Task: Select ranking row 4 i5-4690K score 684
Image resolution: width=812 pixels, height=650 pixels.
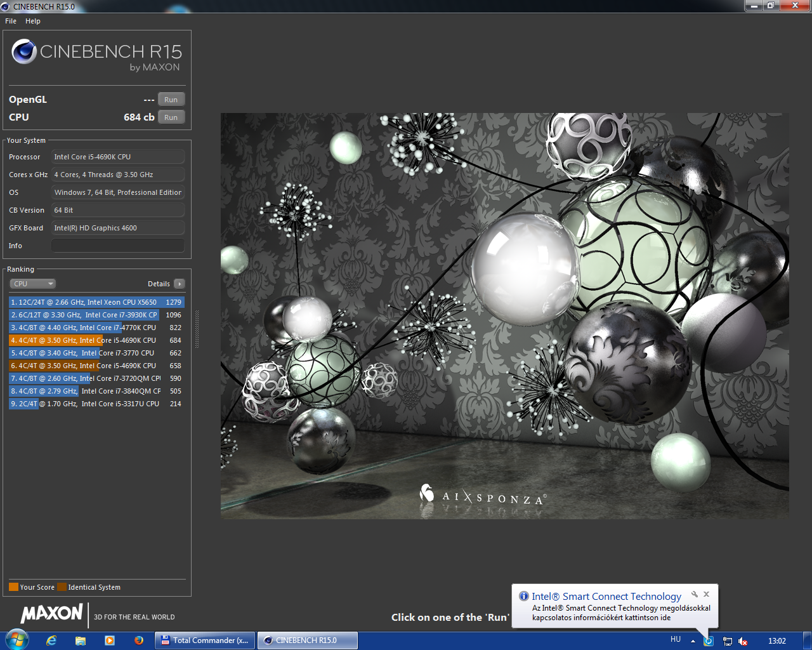Action: 96,340
